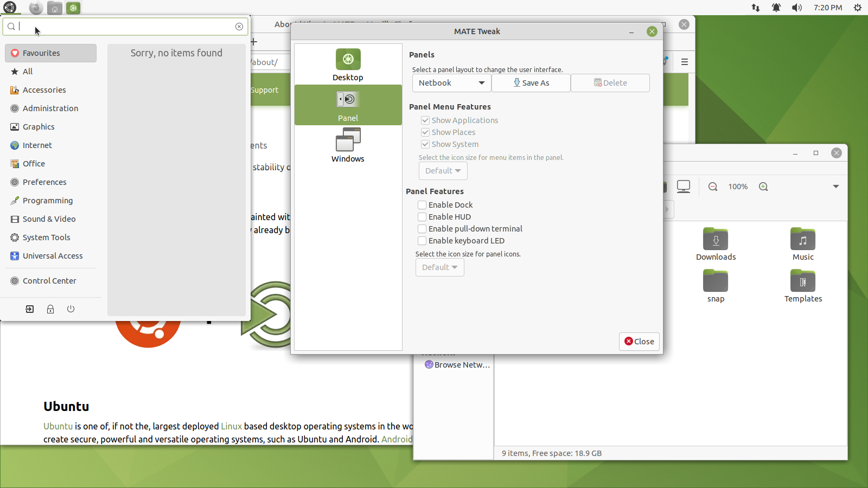The width and height of the screenshot is (868, 488).
Task: Select Administration category in menu
Action: coord(50,108)
